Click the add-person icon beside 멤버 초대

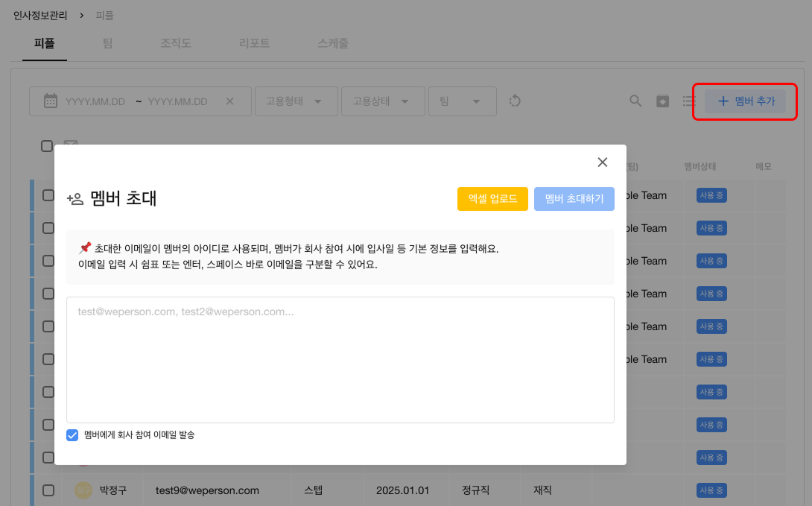pos(75,199)
